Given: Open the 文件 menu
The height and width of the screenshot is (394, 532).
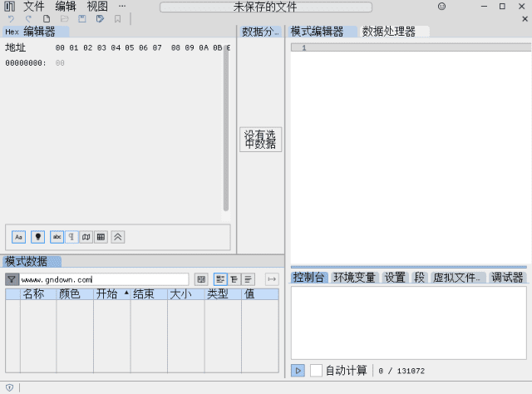Looking at the screenshot, I should 34,6.
